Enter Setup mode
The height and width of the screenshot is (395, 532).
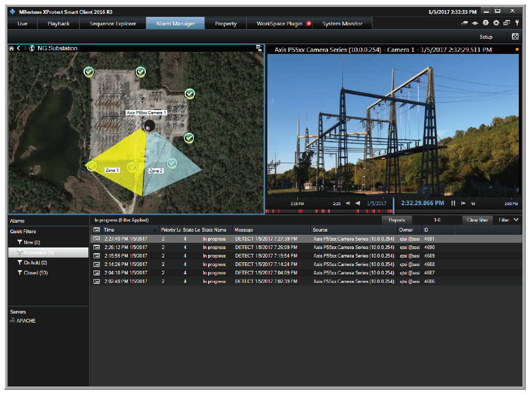486,36
